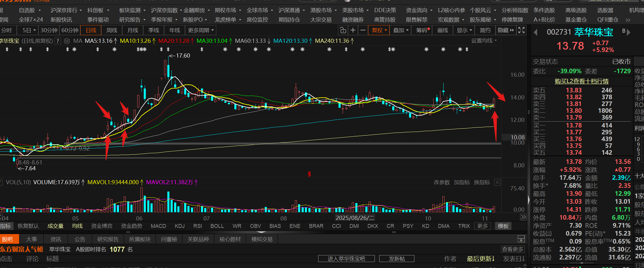Viewport: 644px width, 268px height.
Task: Switch to 月线 monthly period
Action: 133,30
